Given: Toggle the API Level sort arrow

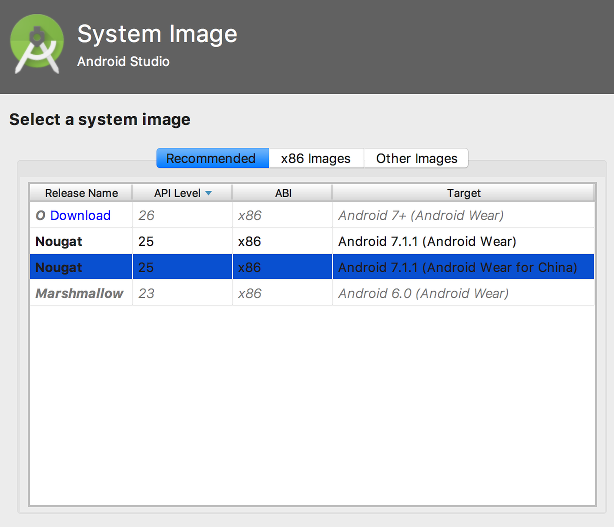Looking at the screenshot, I should [209, 193].
